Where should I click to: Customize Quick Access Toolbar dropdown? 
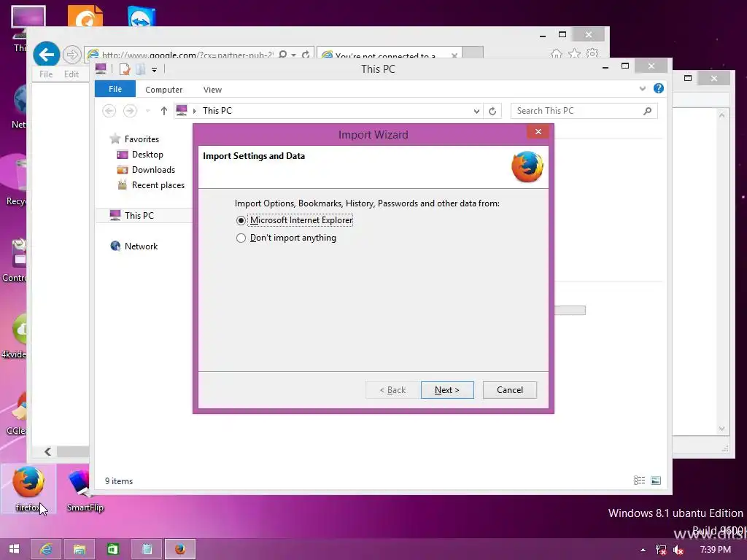click(x=154, y=70)
